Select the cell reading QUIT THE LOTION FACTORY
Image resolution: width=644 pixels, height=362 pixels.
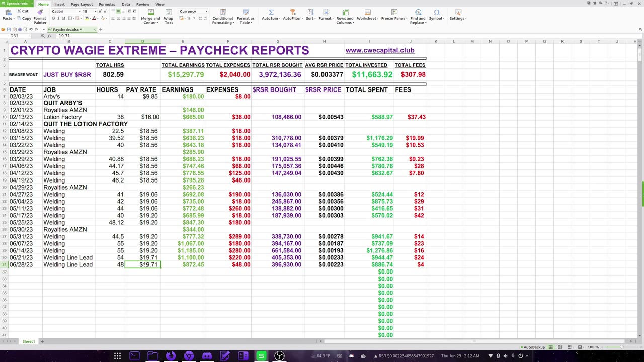click(x=86, y=124)
